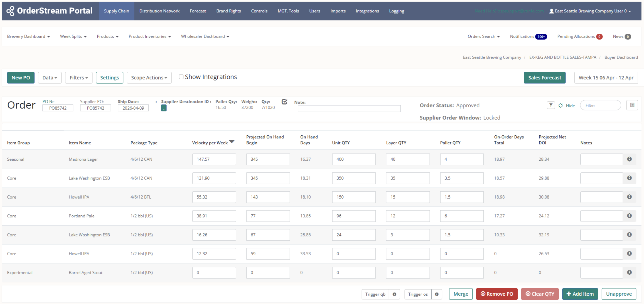Open the column layout table icon
644x304 pixels.
632,105
